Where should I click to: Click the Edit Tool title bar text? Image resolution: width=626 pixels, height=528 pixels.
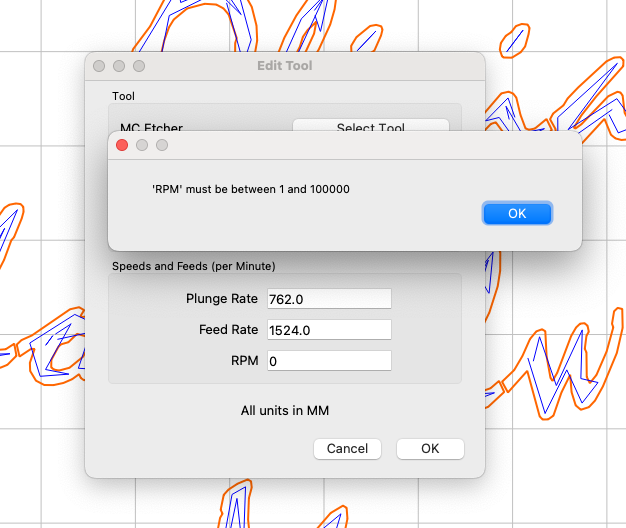coord(285,66)
